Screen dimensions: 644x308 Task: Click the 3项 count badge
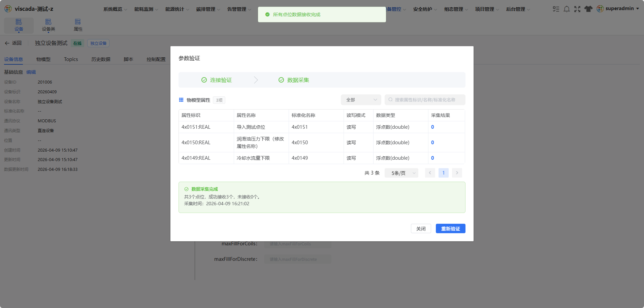pyautogui.click(x=219, y=100)
